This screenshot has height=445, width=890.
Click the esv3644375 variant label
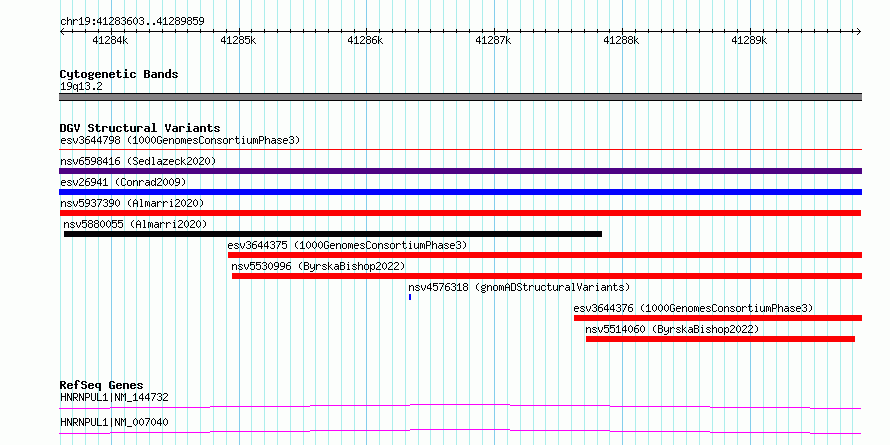(347, 245)
